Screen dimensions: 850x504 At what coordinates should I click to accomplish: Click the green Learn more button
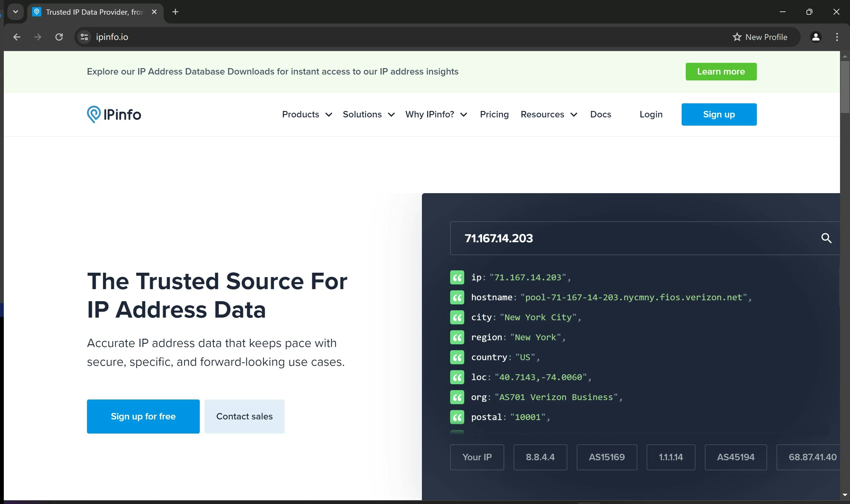pyautogui.click(x=720, y=72)
